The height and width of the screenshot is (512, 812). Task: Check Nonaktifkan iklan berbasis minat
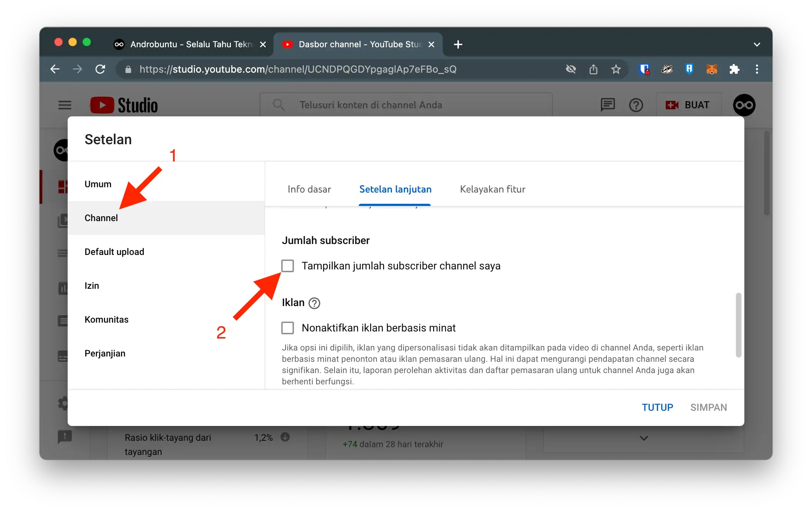(x=288, y=328)
